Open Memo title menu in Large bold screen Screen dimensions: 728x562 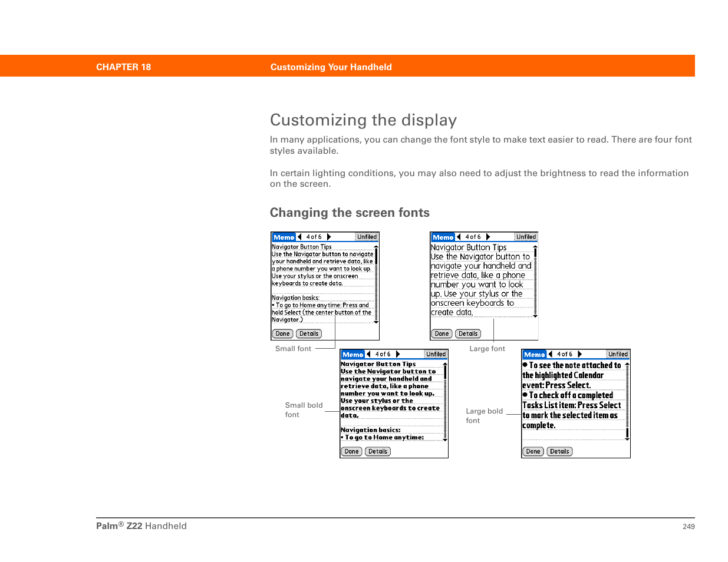point(534,355)
